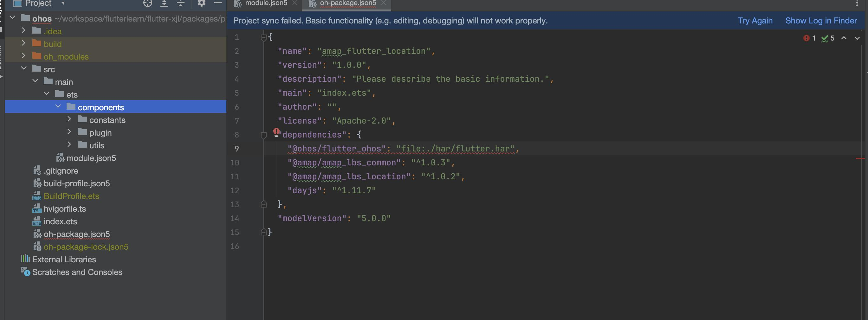Image resolution: width=868 pixels, height=320 pixels.
Task: Fold the dependencies block at line 8
Action: point(264,135)
